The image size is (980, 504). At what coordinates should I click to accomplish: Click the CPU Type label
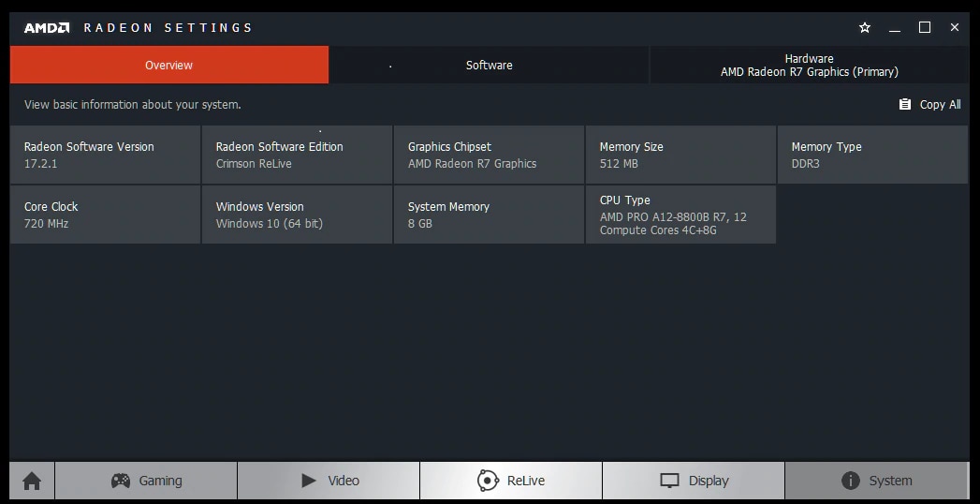coord(625,200)
